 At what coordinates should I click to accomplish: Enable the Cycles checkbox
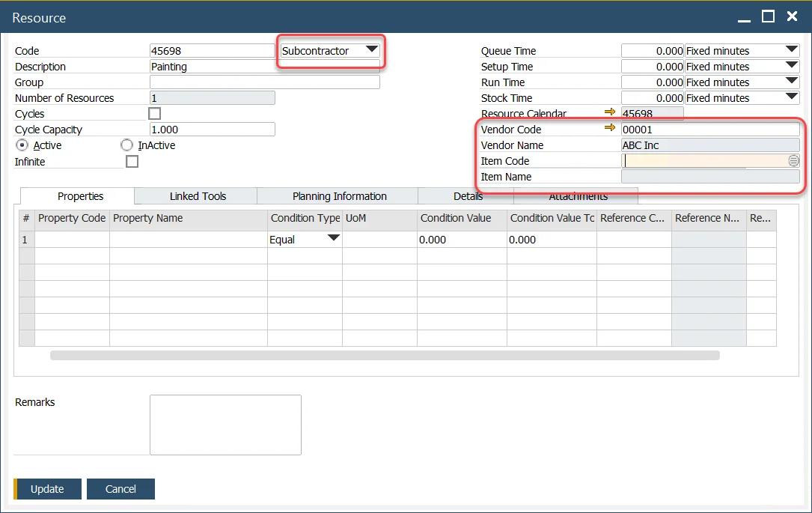coord(154,113)
